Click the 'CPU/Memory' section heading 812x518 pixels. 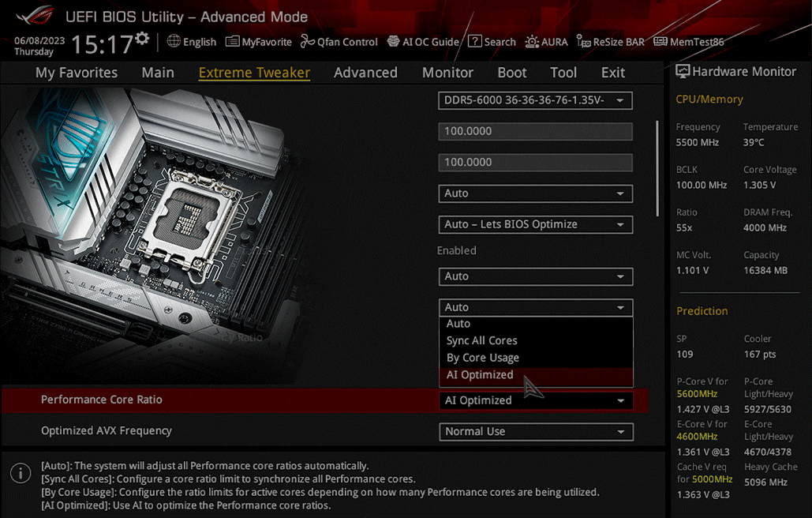click(x=709, y=99)
